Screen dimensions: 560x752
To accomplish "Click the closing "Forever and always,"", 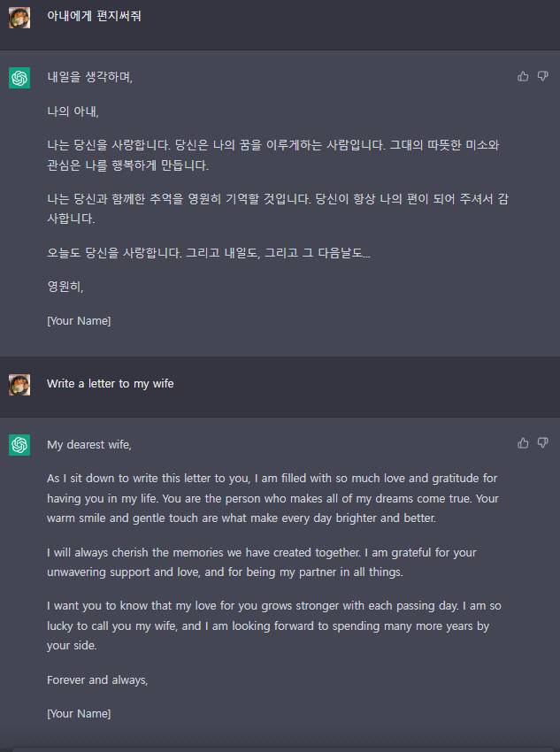I will pos(96,679).
